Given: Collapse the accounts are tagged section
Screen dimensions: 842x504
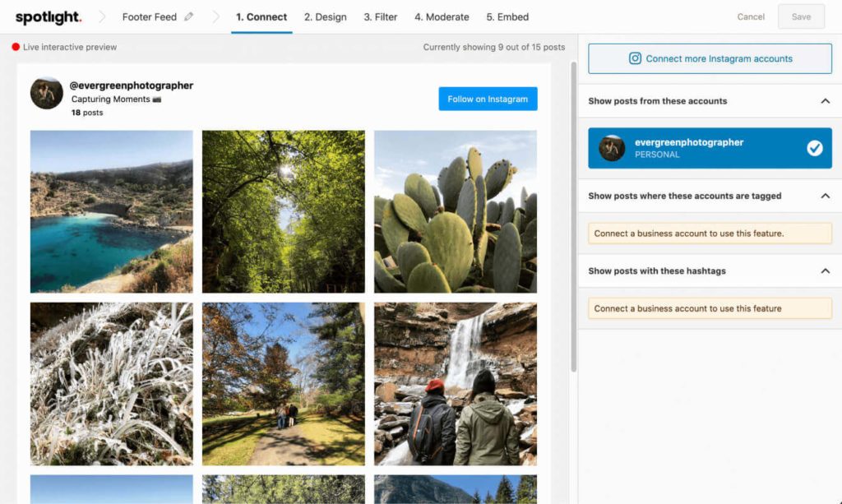Looking at the screenshot, I should [x=826, y=196].
